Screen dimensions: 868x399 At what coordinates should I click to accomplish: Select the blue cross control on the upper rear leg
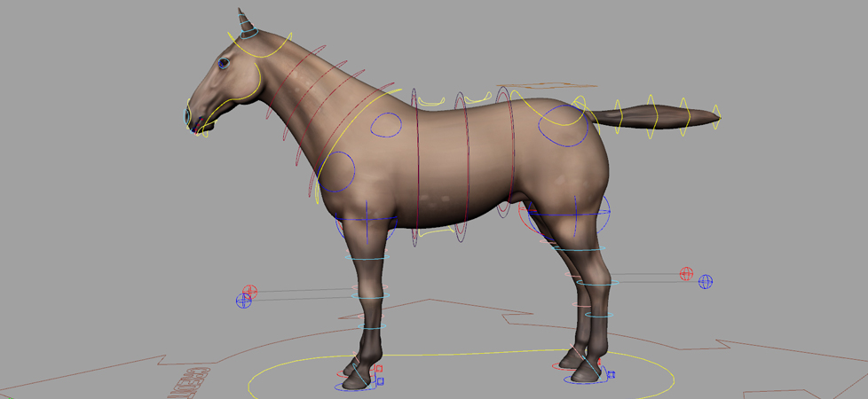[576, 214]
